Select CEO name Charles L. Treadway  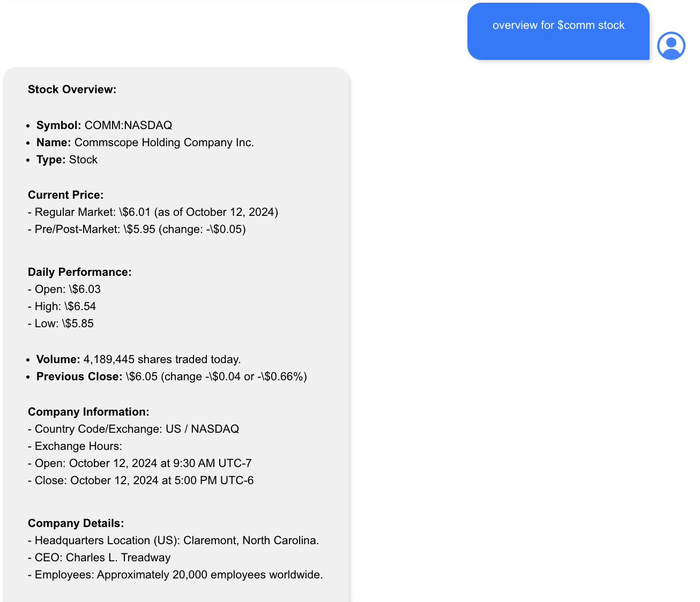[x=118, y=558]
